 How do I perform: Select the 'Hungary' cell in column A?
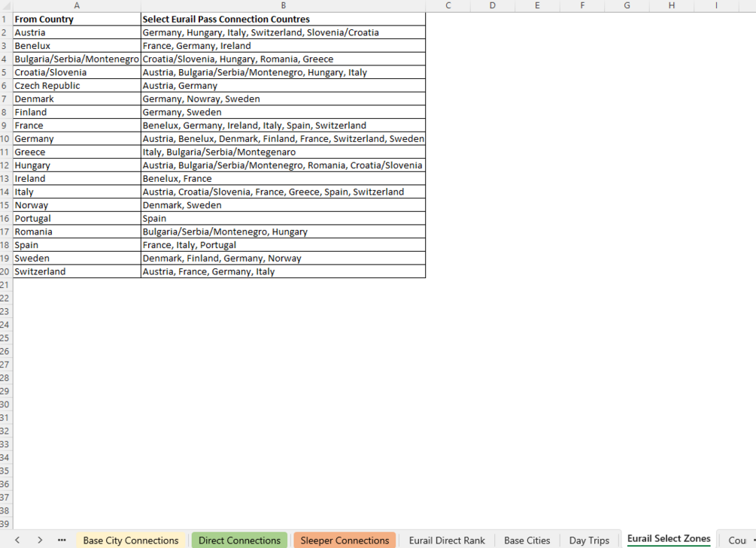tap(77, 165)
